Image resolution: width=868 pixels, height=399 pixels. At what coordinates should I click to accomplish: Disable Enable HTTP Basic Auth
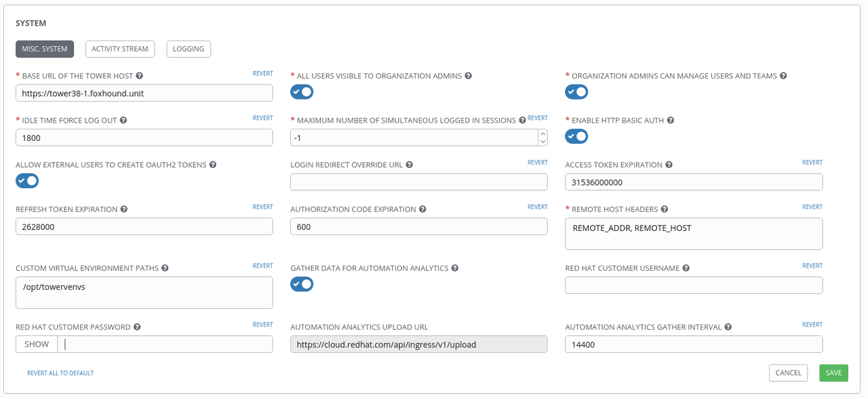[576, 136]
